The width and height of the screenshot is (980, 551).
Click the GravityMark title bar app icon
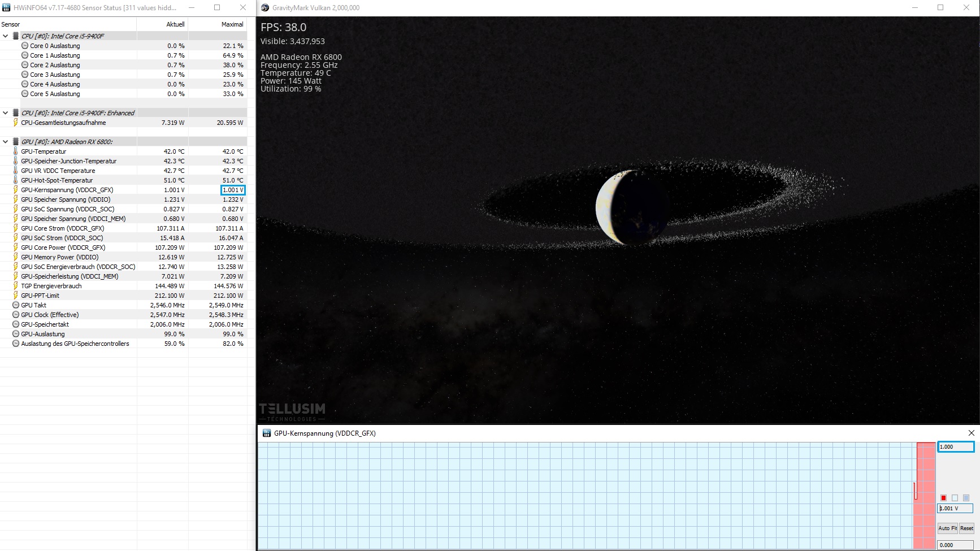[265, 8]
